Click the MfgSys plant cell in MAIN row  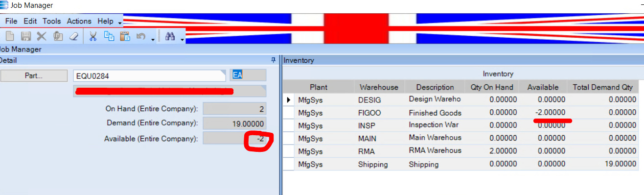[324, 138]
